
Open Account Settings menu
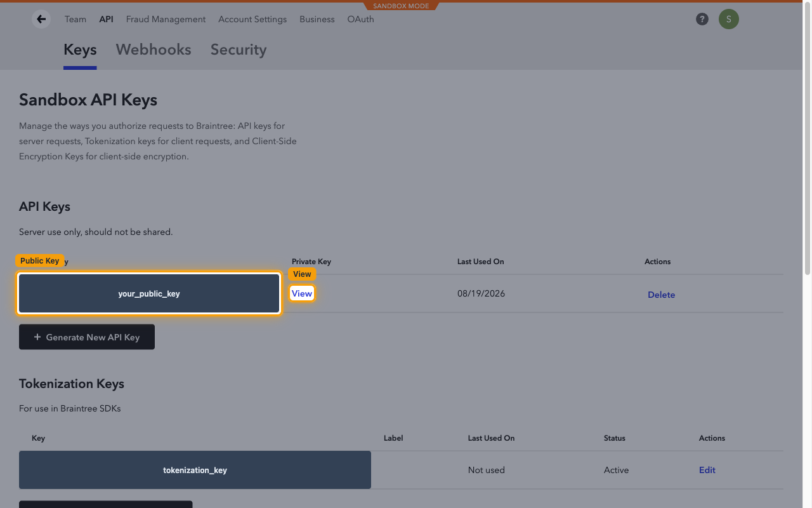(252, 19)
